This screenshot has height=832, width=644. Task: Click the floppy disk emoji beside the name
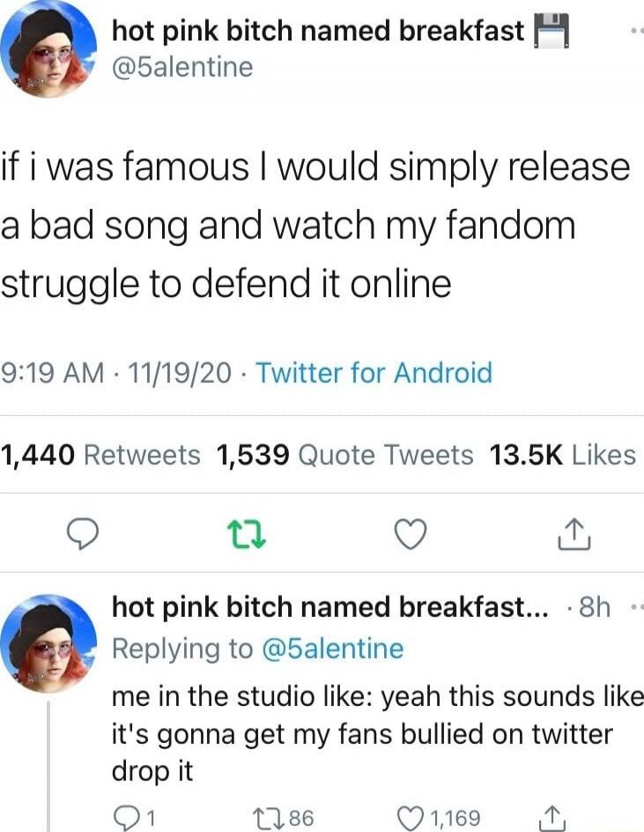coord(551,32)
